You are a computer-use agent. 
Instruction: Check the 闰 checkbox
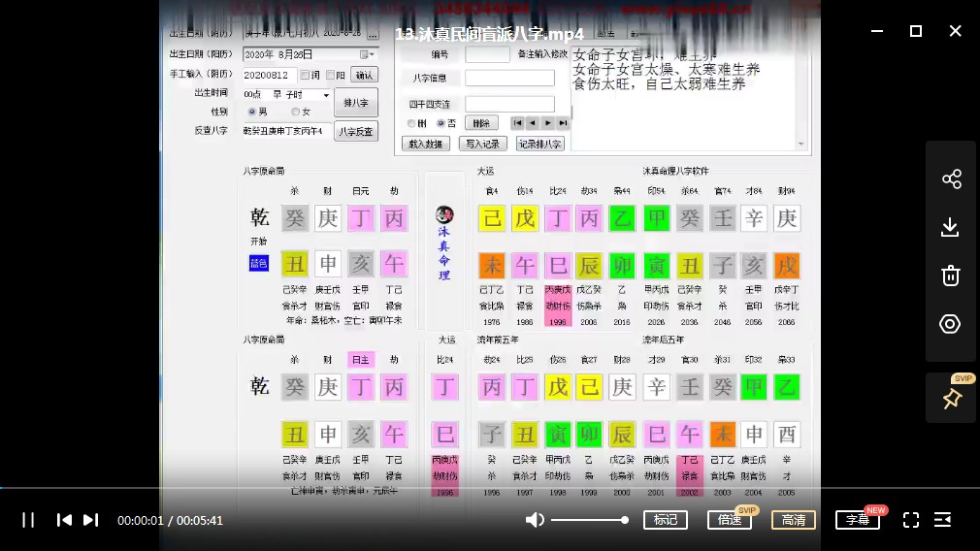305,76
